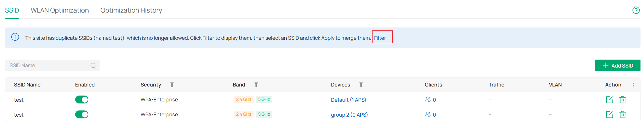Click WPA-Enterprise in the Default row
The width and height of the screenshot is (644, 128).
click(x=159, y=100)
